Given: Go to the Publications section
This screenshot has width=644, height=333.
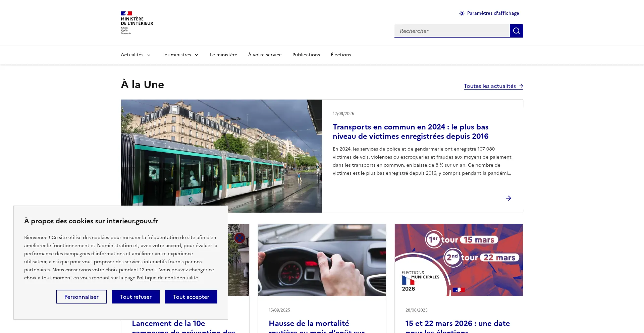Looking at the screenshot, I should [x=306, y=55].
